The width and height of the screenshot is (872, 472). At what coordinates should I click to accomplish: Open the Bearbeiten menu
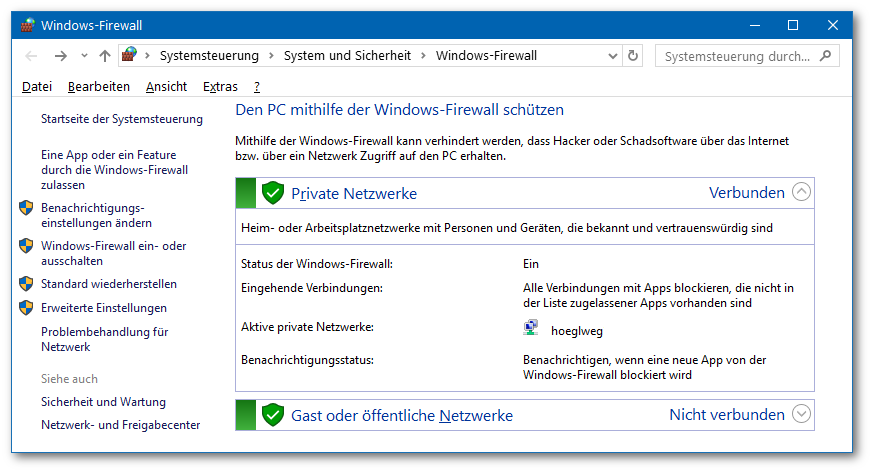coord(98,87)
